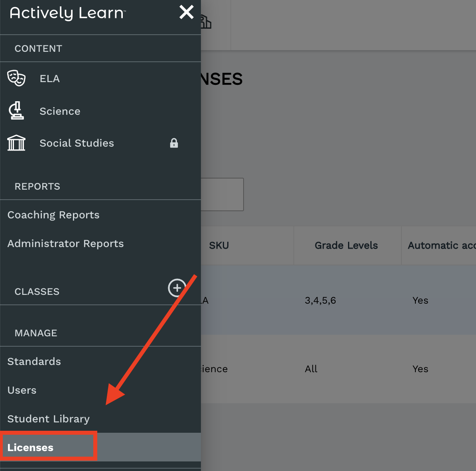Click the Science microscope icon
The image size is (476, 471).
pyautogui.click(x=16, y=111)
